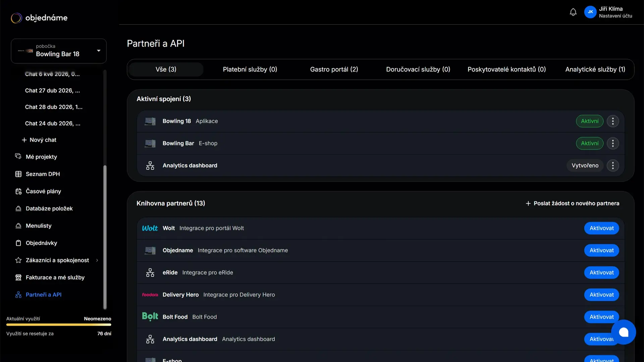Open the support chat bubble icon
This screenshot has height=362, width=644.
pos(624,332)
